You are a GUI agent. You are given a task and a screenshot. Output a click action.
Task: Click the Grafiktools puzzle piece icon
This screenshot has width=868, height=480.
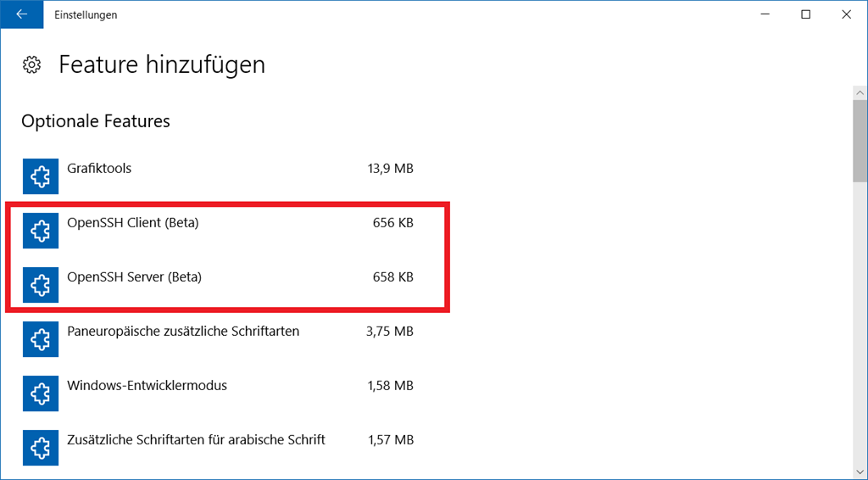coord(40,176)
